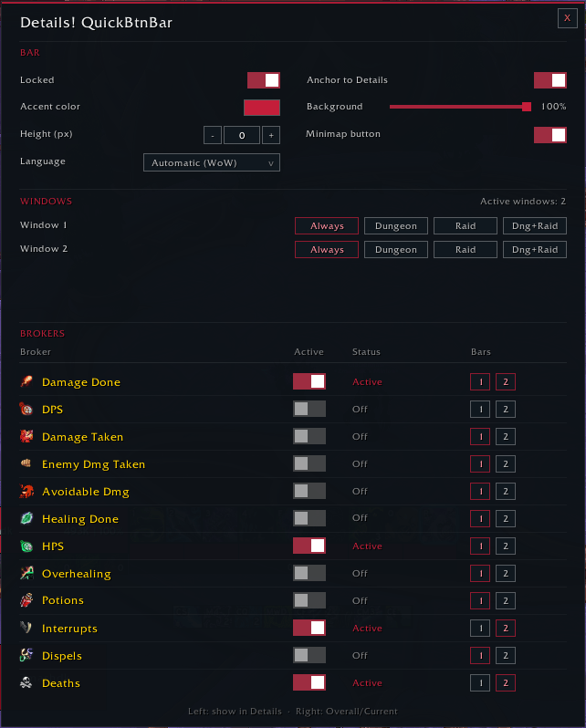The image size is (586, 728).
Task: Click the Healing Done leaf icon
Action: pyautogui.click(x=26, y=518)
